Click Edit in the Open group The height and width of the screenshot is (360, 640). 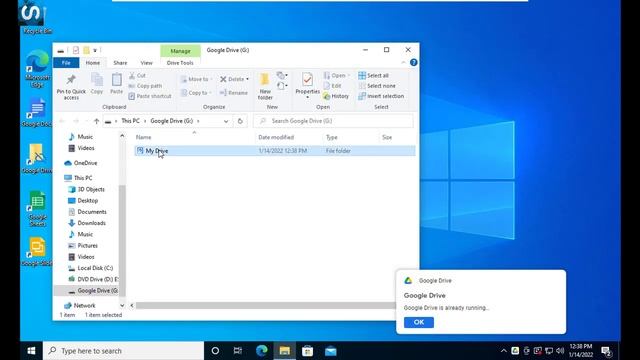pyautogui.click(x=332, y=86)
